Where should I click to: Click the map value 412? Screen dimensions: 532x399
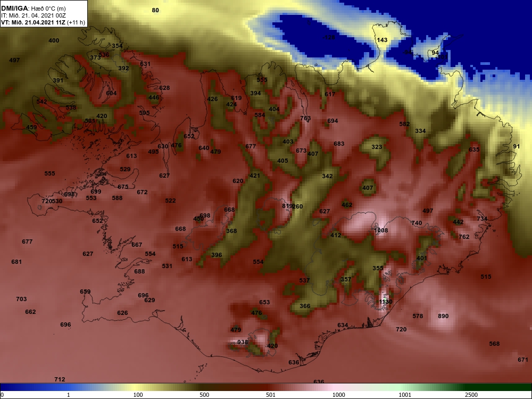click(336, 235)
